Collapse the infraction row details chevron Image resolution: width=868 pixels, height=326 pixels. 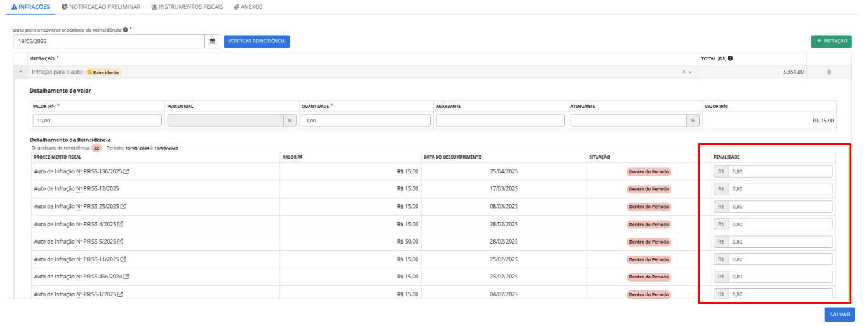coord(20,72)
